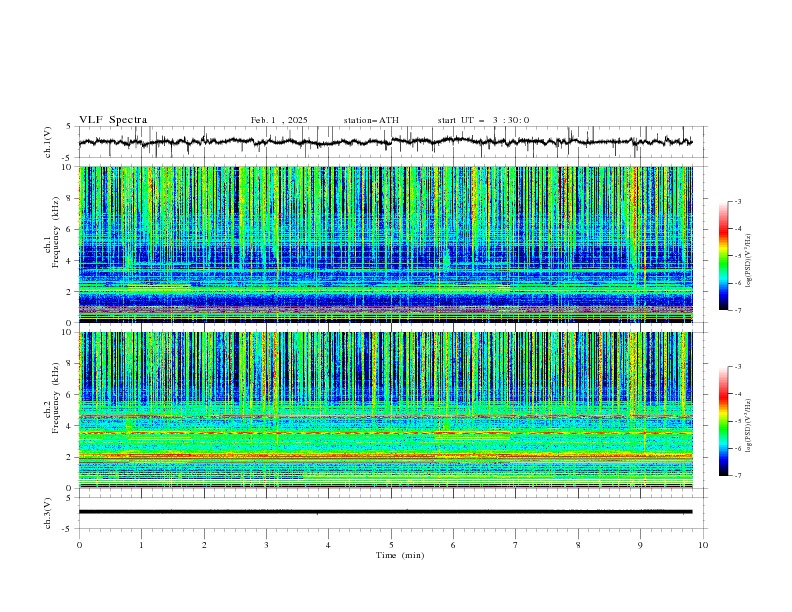
Task: Click time axis tick label "9"
Action: [640, 545]
